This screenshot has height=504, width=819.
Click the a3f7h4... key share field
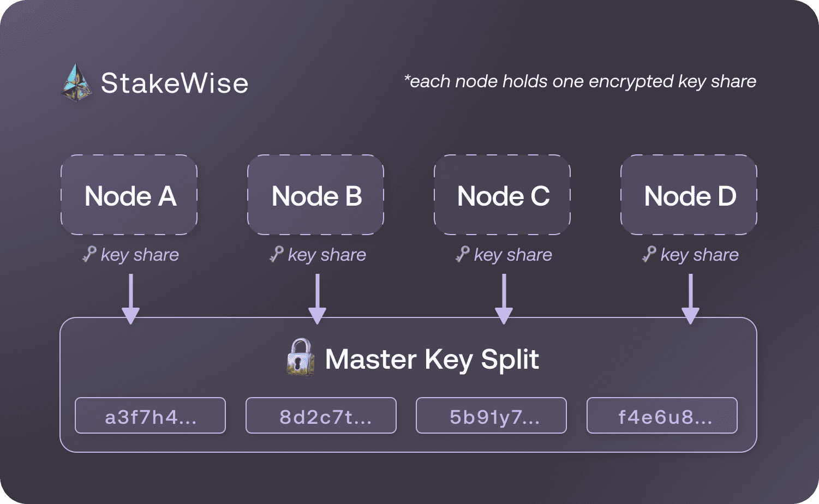tap(150, 416)
